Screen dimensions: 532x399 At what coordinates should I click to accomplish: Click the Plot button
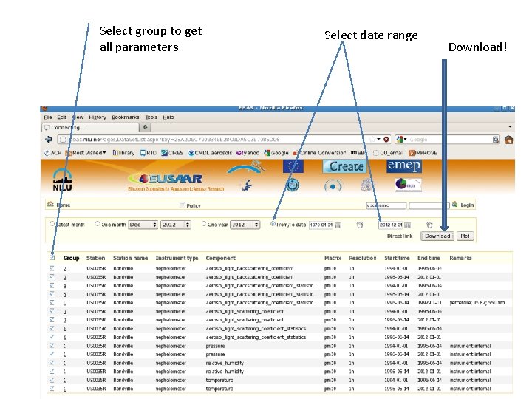click(465, 236)
